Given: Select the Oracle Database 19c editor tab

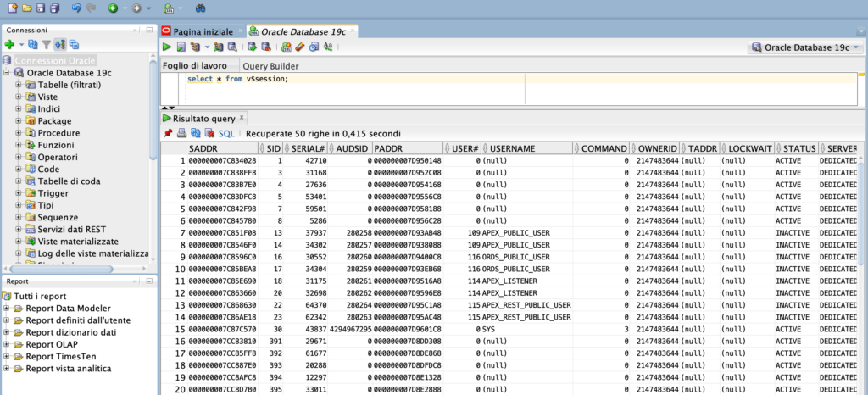Looking at the screenshot, I should click(x=303, y=31).
